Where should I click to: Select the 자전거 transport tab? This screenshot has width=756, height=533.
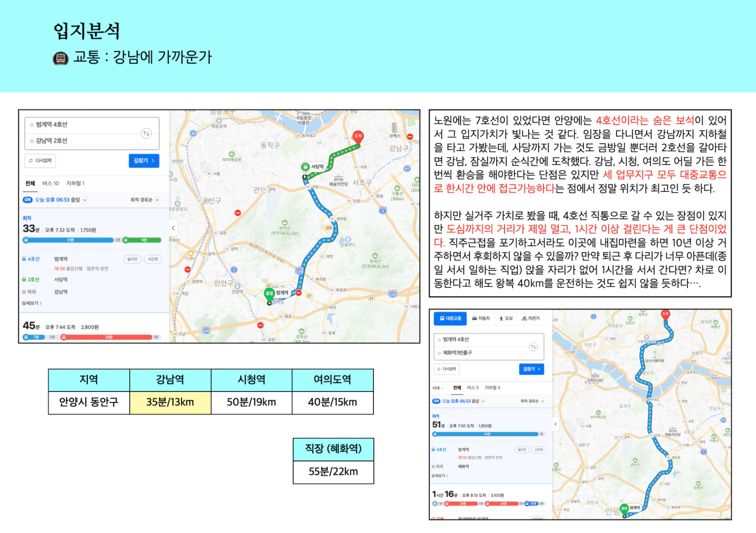pos(531,318)
